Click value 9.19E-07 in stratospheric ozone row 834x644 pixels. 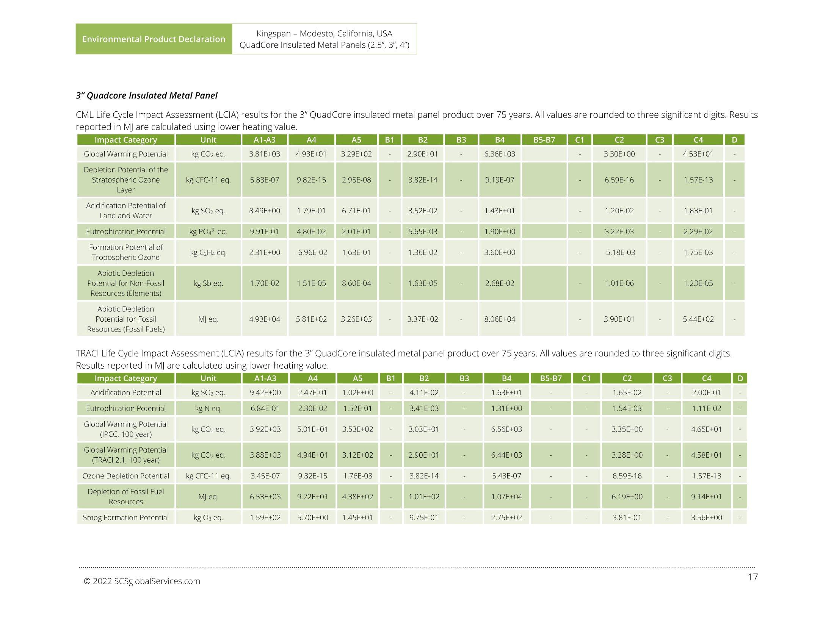pos(500,180)
